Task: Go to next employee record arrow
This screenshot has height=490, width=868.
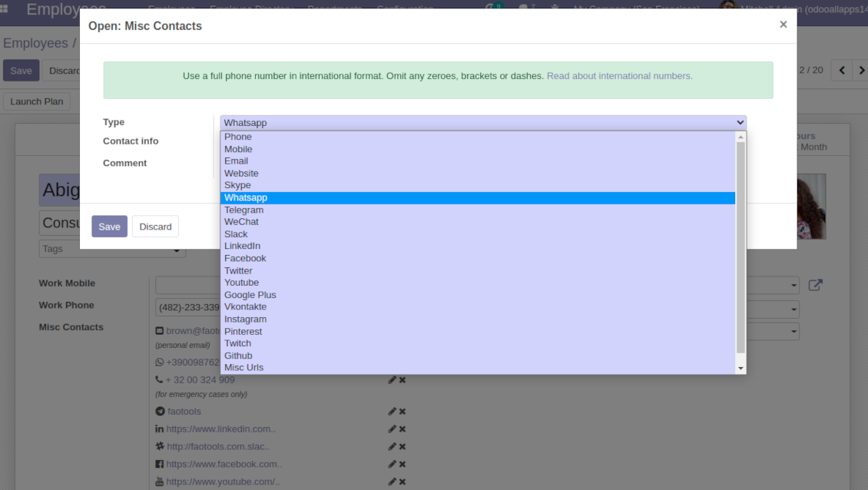Action: [861, 71]
